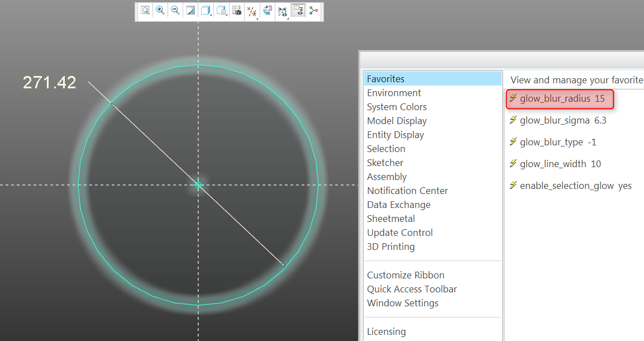Select Favorites in the options list

[x=433, y=79]
